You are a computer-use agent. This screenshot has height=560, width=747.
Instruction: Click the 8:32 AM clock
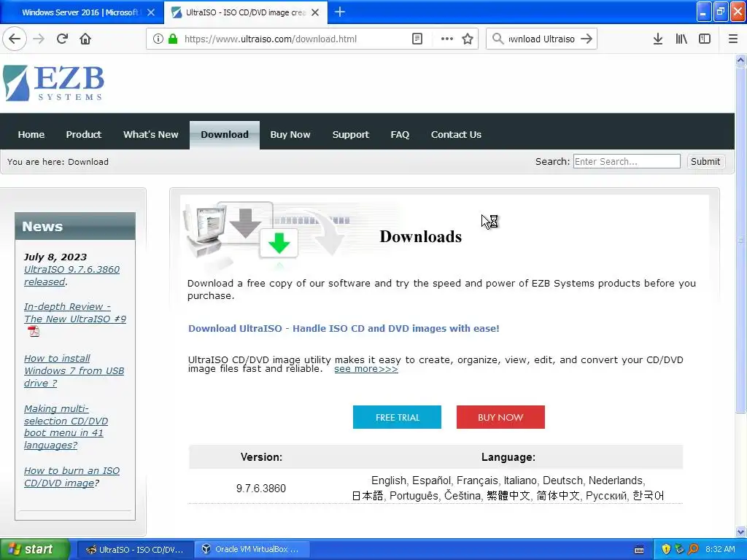720,549
